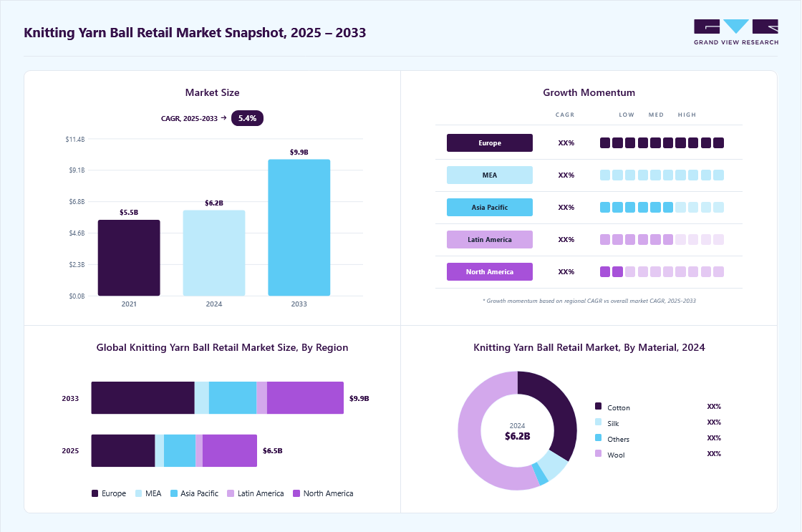
Task: Click the Asia Pacific segment of 2033 bar
Action: (x=233, y=398)
